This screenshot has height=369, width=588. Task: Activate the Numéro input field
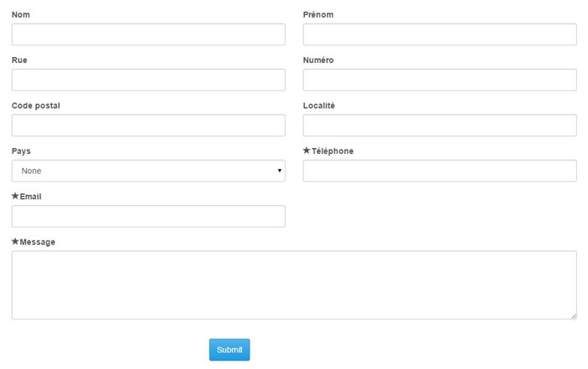pos(440,80)
